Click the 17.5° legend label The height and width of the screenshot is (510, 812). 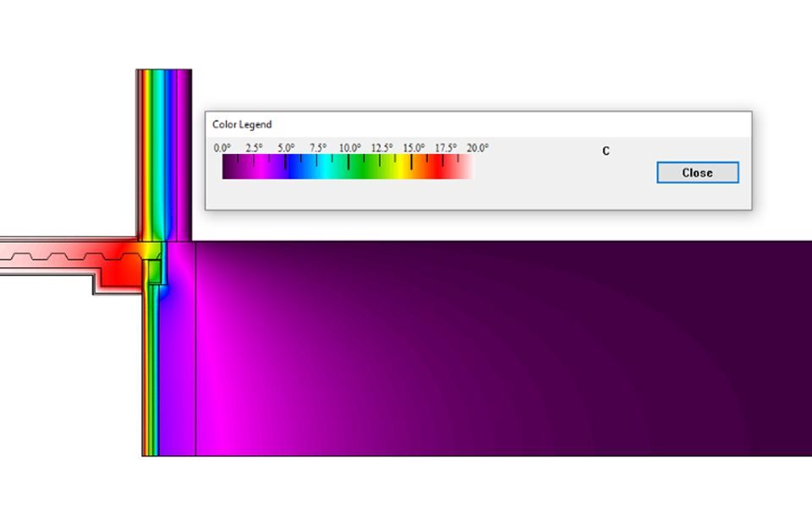tap(446, 148)
